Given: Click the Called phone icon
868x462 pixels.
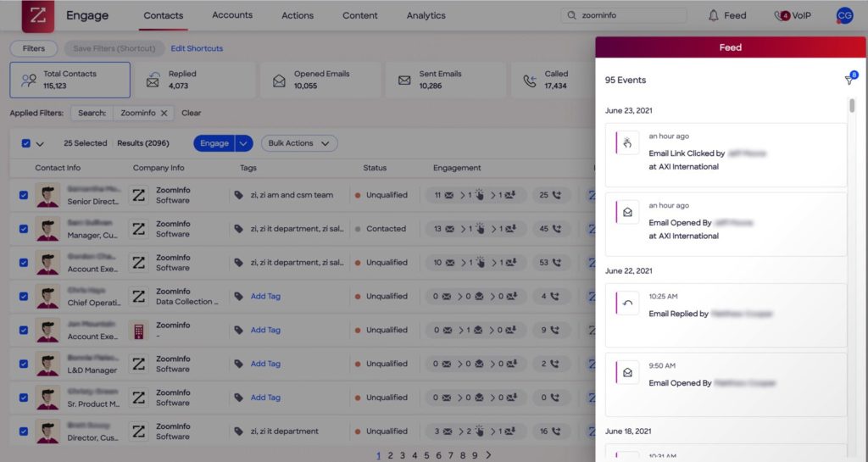Looking at the screenshot, I should pyautogui.click(x=530, y=81).
